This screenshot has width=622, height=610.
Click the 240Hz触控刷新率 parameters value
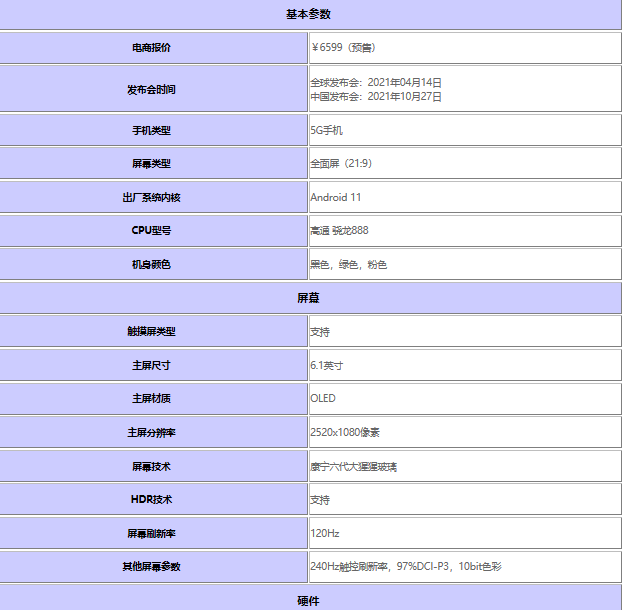click(406, 566)
